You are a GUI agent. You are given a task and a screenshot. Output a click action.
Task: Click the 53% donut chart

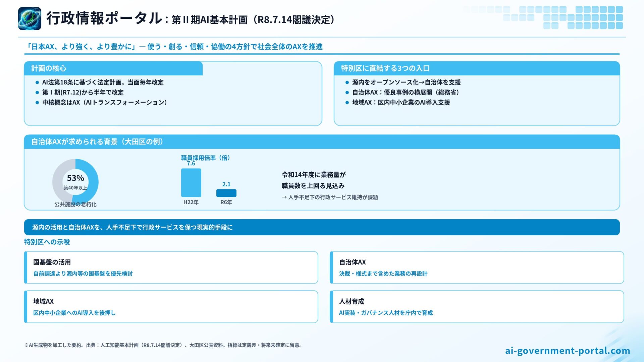point(75,182)
